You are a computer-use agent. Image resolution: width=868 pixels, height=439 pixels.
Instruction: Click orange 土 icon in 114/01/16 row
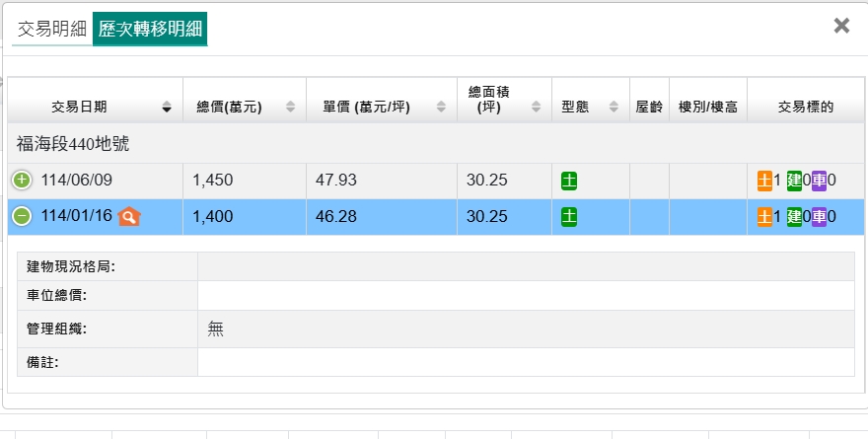click(764, 216)
